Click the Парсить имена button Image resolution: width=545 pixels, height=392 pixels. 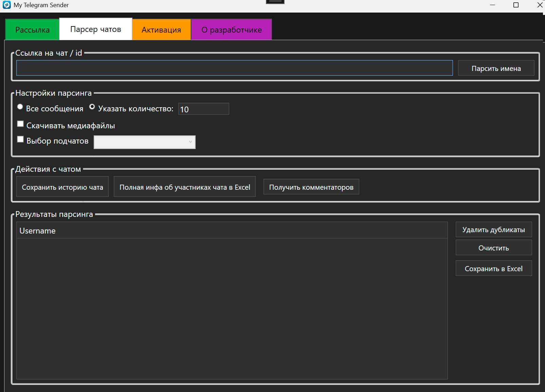click(x=496, y=68)
